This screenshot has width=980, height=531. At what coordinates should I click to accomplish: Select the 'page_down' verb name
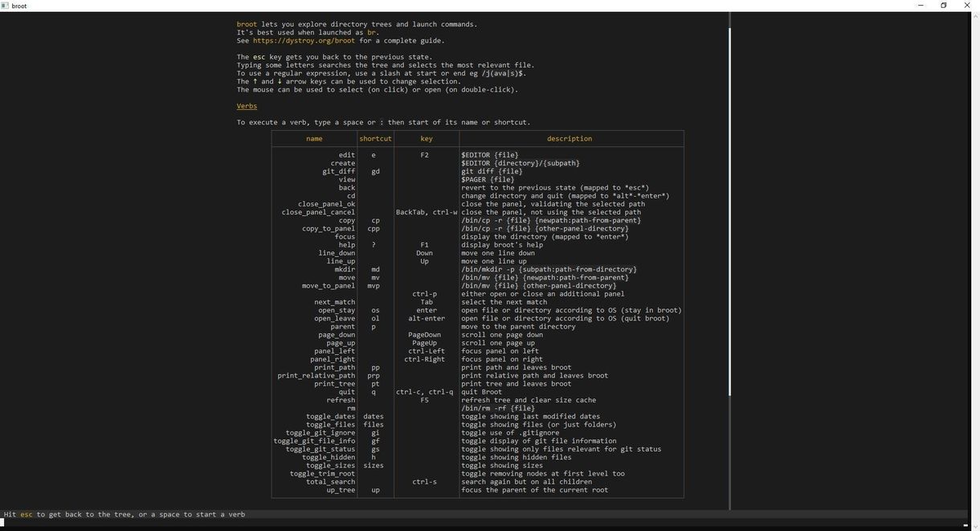point(337,335)
